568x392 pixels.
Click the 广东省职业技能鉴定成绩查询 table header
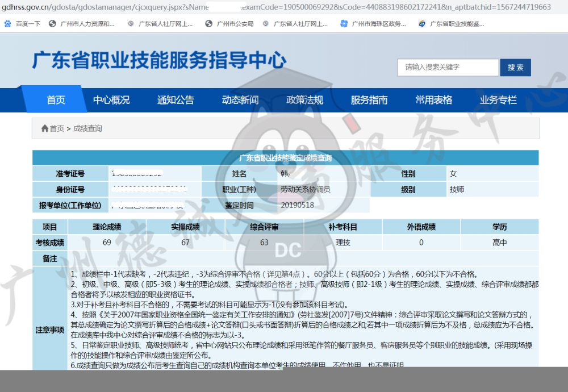(286, 158)
